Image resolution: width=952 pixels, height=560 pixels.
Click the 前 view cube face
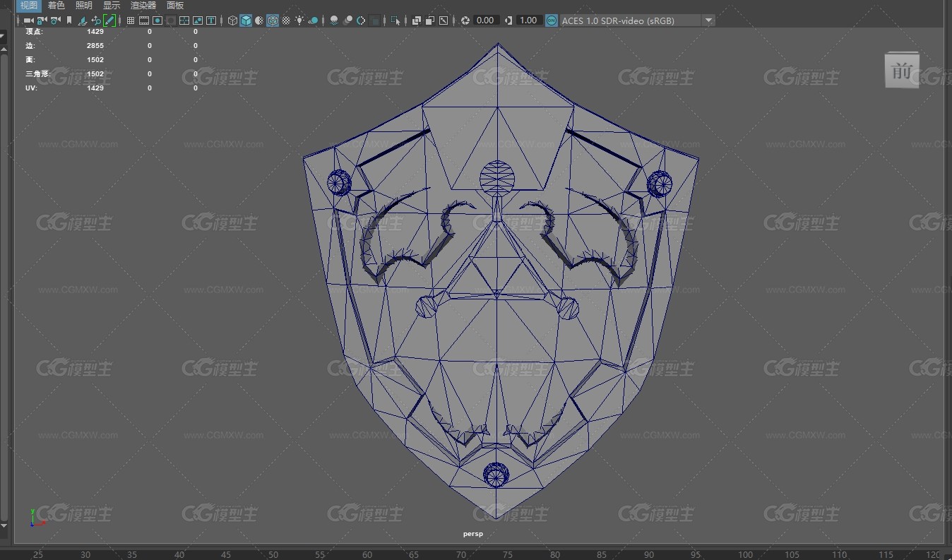point(902,71)
